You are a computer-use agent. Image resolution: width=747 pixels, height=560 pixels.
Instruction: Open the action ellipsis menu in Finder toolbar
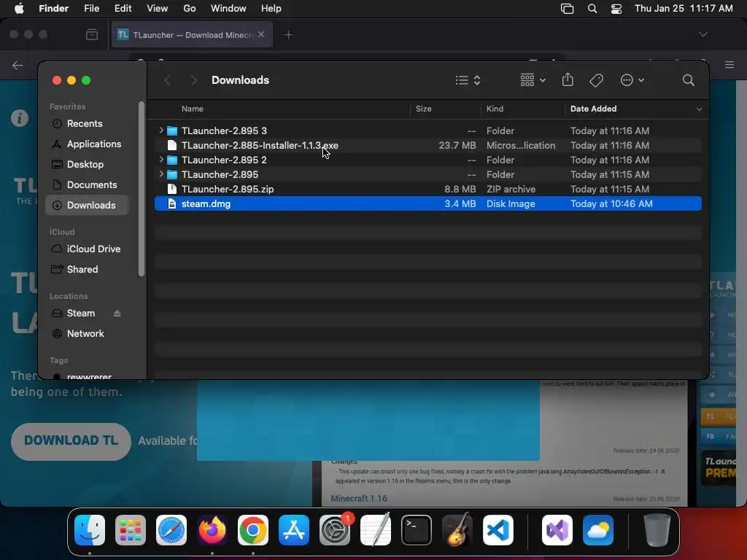[632, 80]
